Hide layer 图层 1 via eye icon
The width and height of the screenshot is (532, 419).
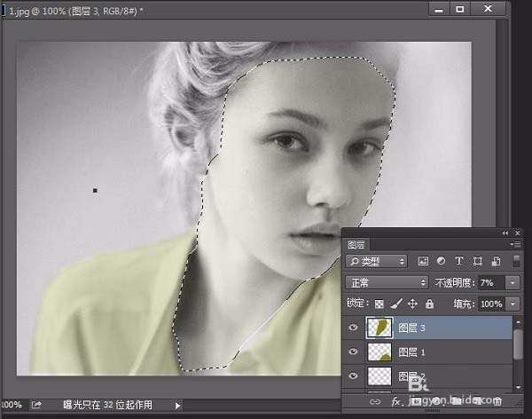coord(355,352)
